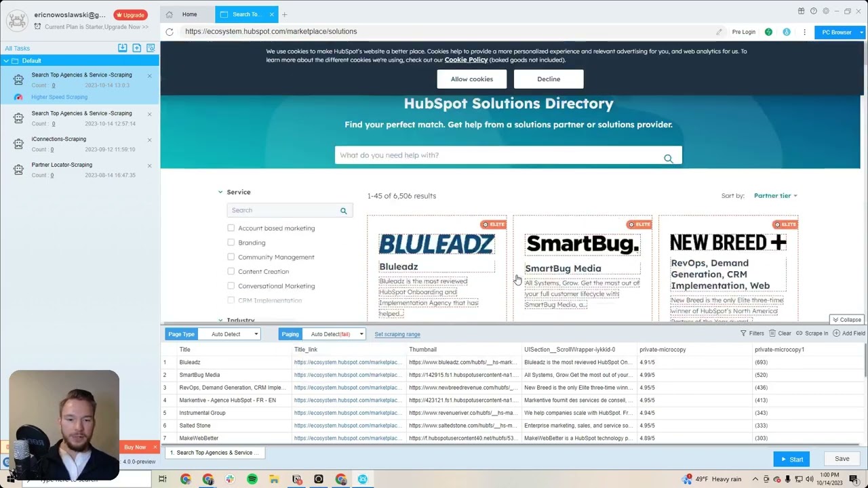Delete the iConnections-Scraping task
Viewport: 868px width, 488px height.
pyautogui.click(x=150, y=140)
